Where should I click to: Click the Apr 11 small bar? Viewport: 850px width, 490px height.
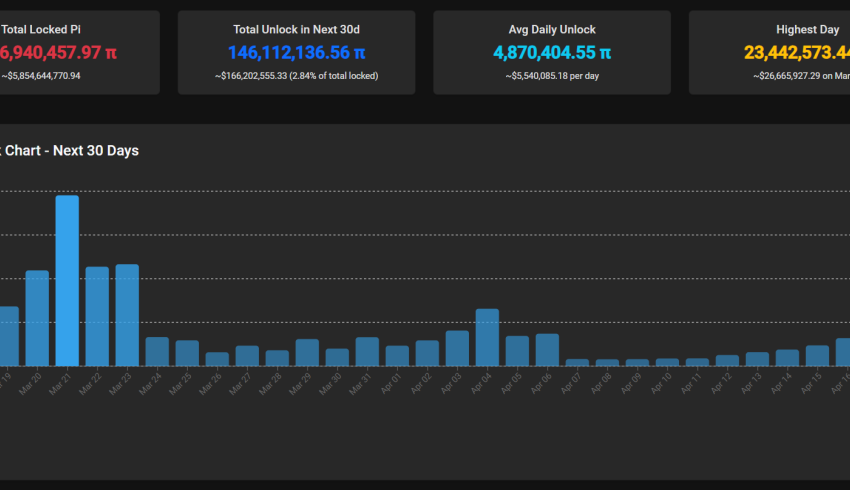tap(697, 362)
